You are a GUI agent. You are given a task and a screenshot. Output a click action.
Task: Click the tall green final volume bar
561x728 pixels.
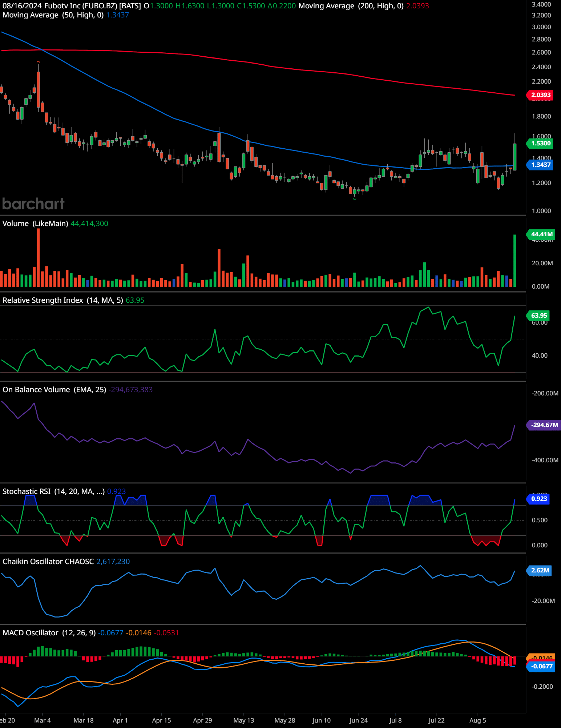[x=515, y=261]
